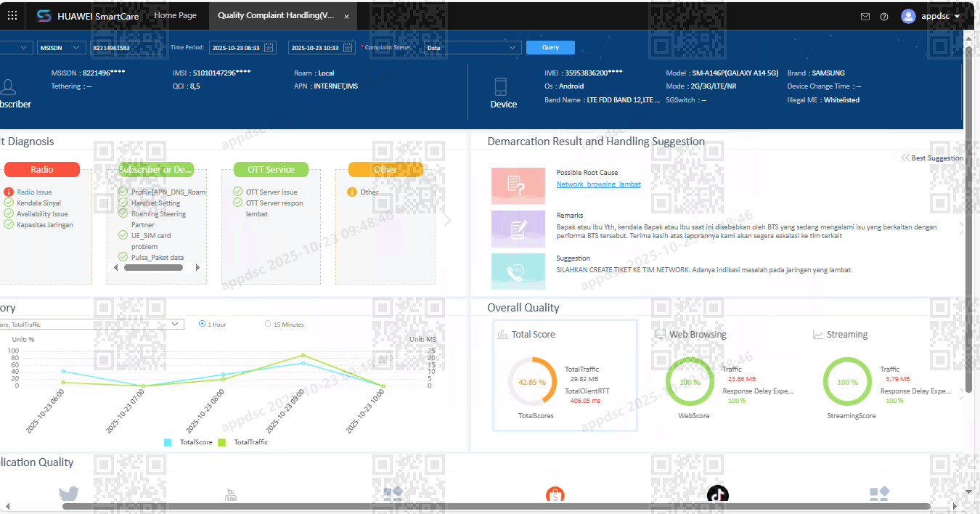The image size is (980, 514).
Task: Click the StreamingScore 100 % donut
Action: (847, 382)
